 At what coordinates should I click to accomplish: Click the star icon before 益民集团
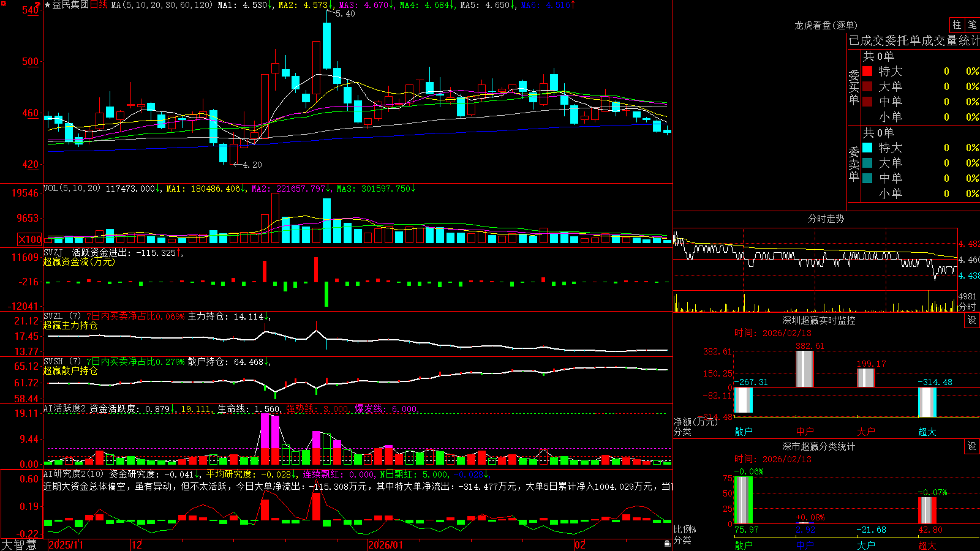pos(48,5)
